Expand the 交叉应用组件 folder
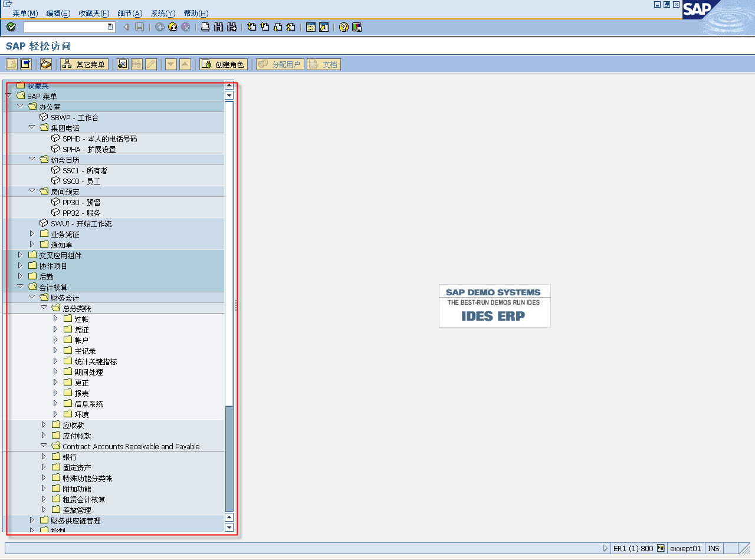Screen dimensions: 755x560 pyautogui.click(x=20, y=255)
